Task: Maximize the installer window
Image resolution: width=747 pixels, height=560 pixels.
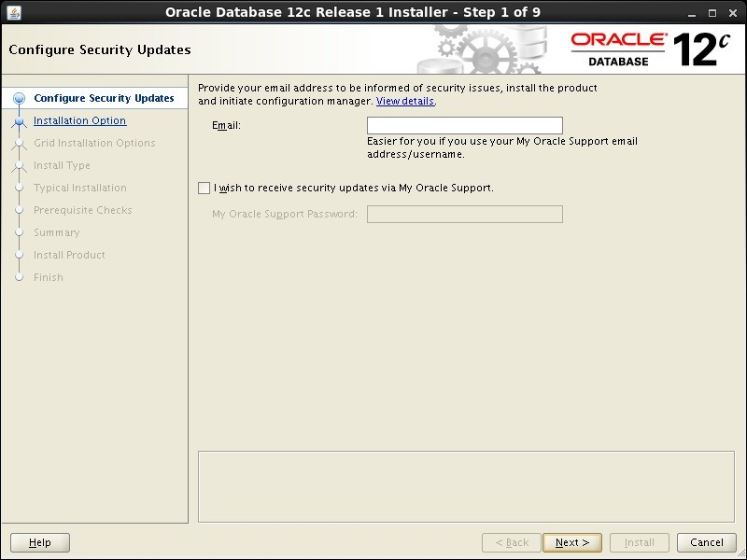Action: point(712,13)
